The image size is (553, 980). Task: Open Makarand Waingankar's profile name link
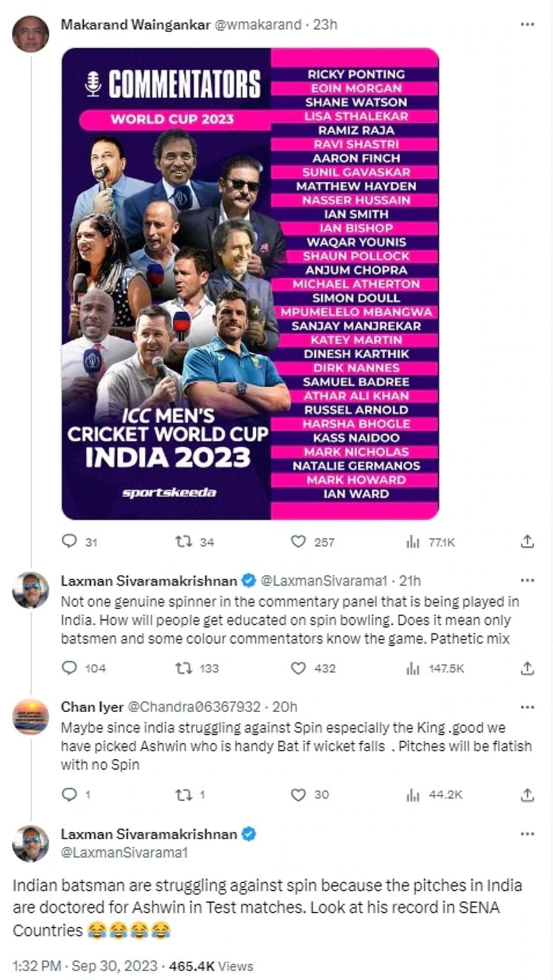(135, 25)
